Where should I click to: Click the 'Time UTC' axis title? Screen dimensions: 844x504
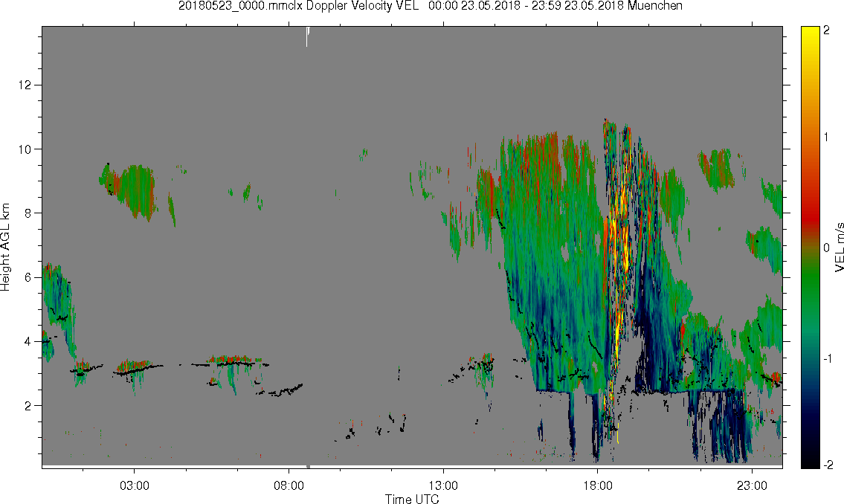point(412,499)
